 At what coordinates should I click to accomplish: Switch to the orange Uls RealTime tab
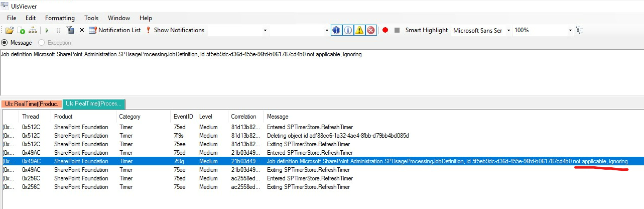click(31, 103)
